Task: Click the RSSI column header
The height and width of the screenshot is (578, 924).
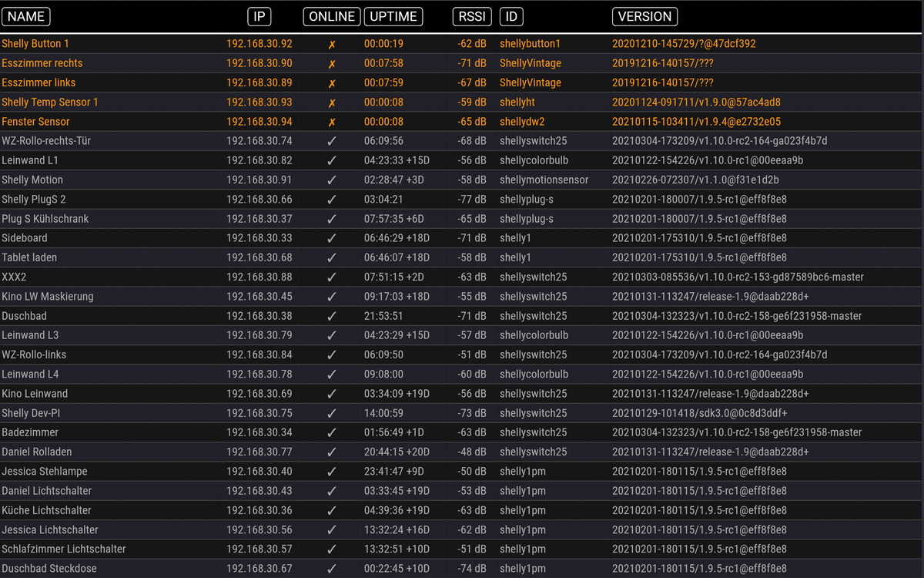Action: click(472, 16)
